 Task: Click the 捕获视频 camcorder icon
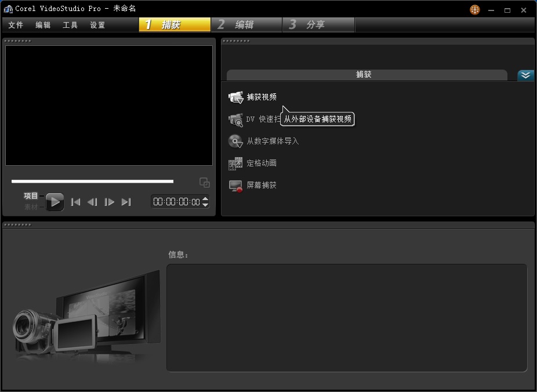click(x=235, y=97)
